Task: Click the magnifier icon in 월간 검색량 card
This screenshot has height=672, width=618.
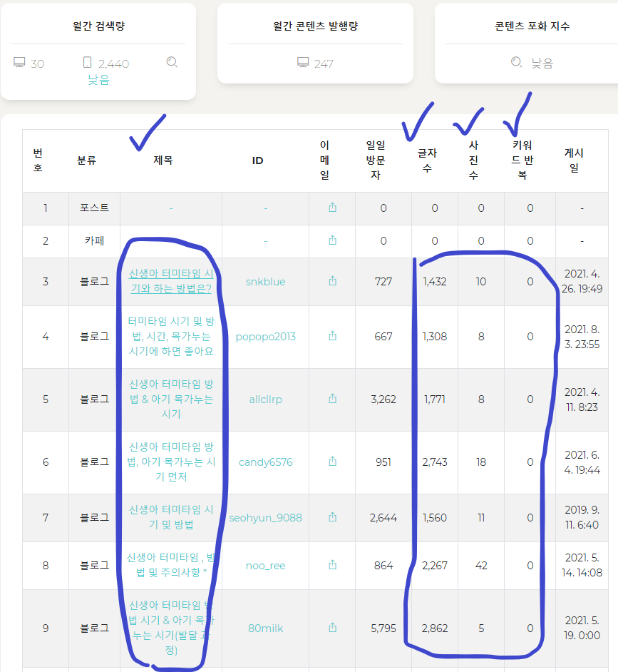Action: (x=172, y=63)
